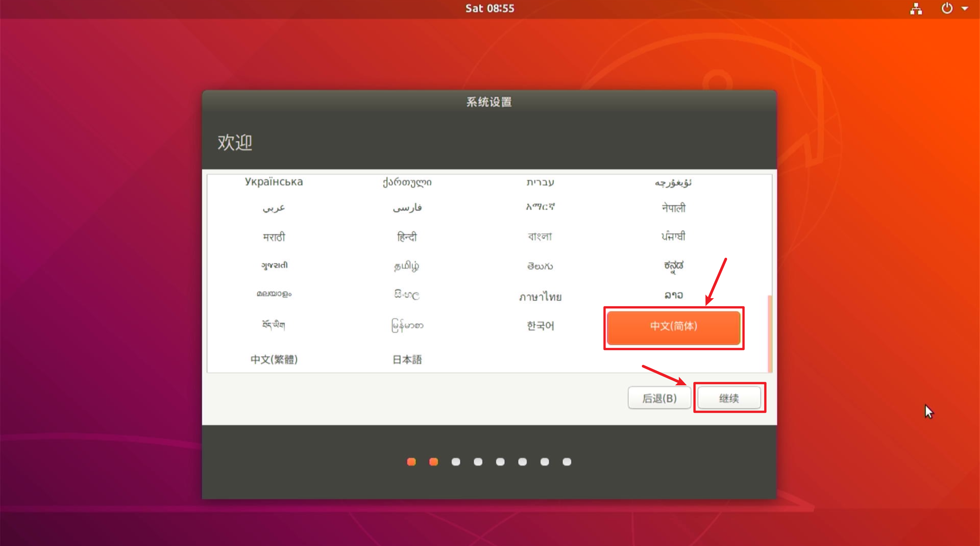This screenshot has width=980, height=546.
Task: Click the last progress indicator dot
Action: [x=567, y=462]
